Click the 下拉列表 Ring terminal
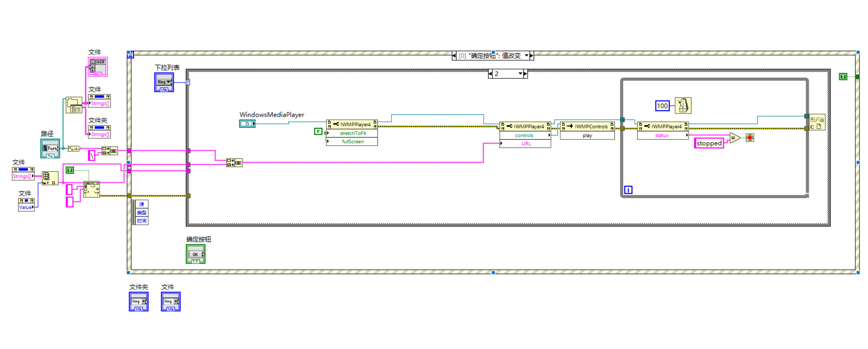 164,82
